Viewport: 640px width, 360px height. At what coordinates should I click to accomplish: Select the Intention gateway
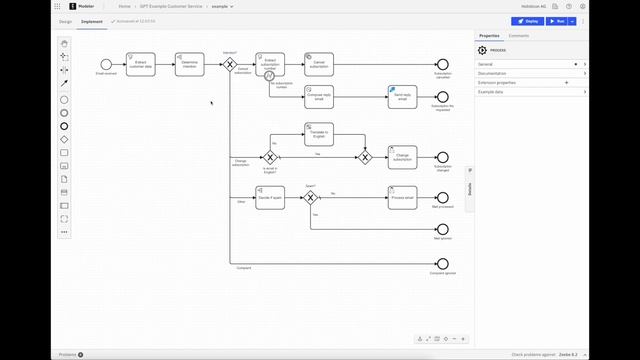(x=230, y=64)
